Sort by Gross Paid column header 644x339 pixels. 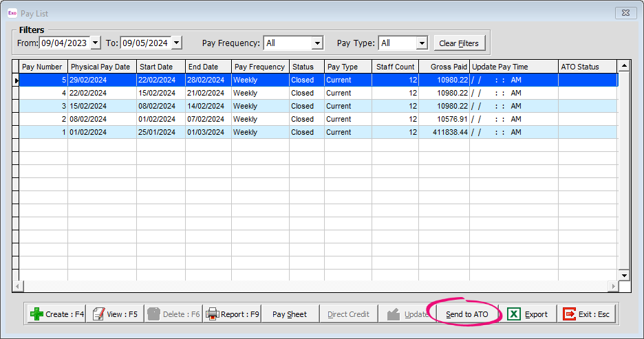click(444, 67)
